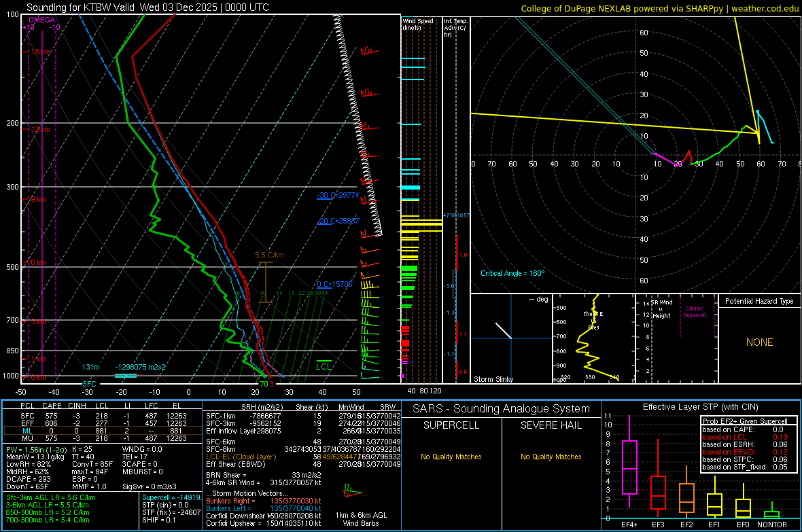Click the 12 km height label
Image resolution: width=802 pixels, height=532 pixels.
(x=40, y=129)
